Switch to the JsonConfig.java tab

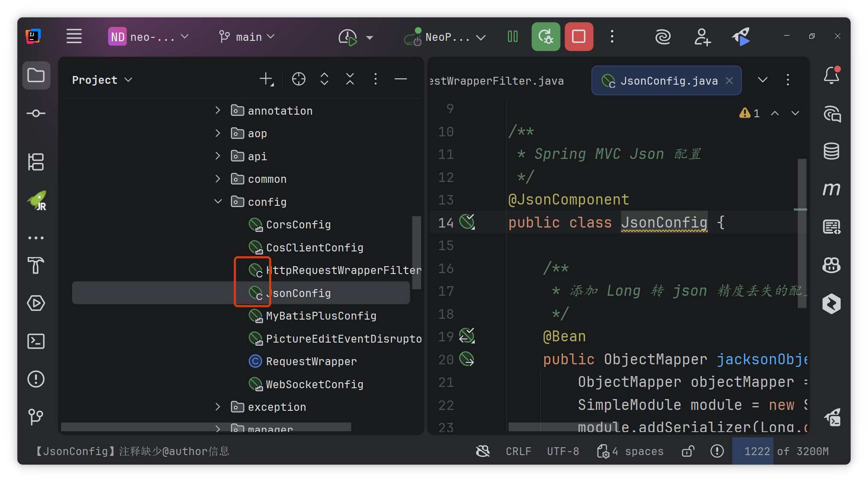[x=667, y=81]
